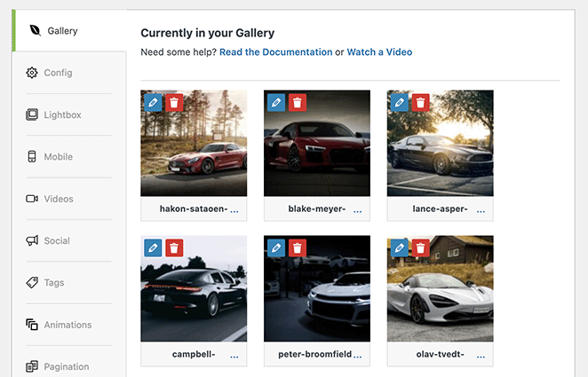Edit the campbell image with pencil icon
The width and height of the screenshot is (588, 377).
pos(153,248)
